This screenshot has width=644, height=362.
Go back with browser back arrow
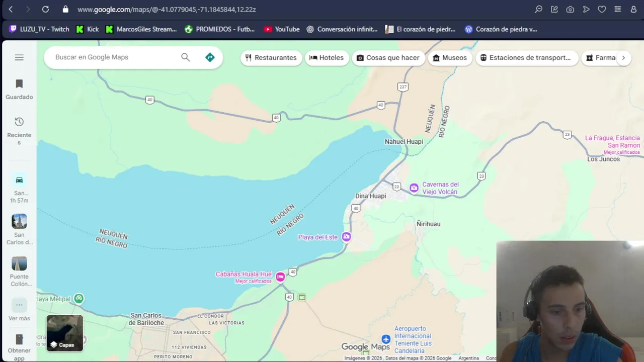pos(11,9)
